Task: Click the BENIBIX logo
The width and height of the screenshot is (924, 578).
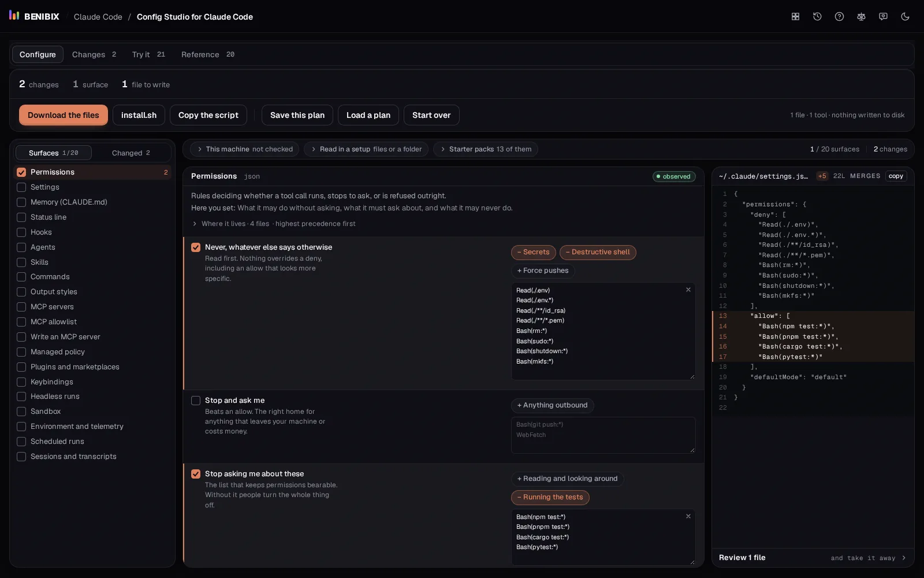Action: (x=34, y=16)
